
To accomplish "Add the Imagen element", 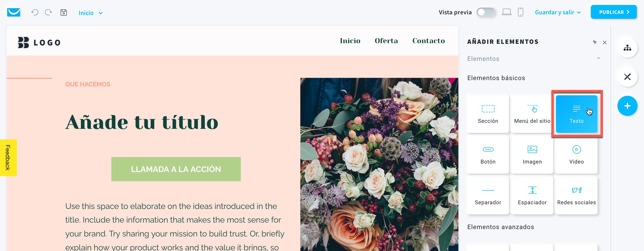I will [532, 155].
